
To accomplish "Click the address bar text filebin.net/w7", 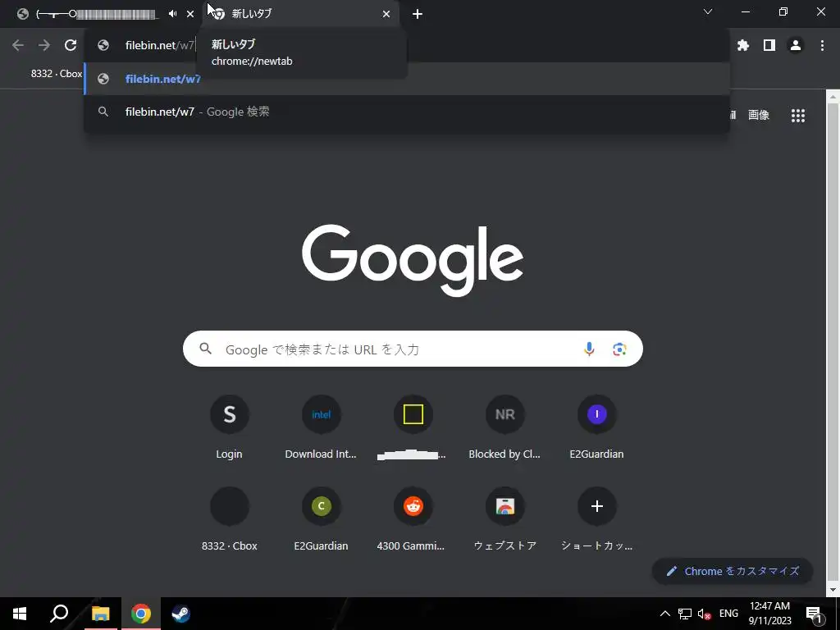I will 160,46.
